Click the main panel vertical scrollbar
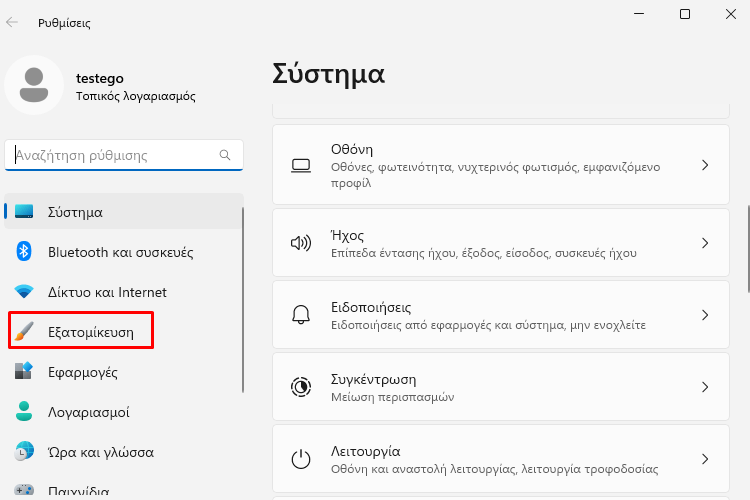The image size is (750, 500). [748, 249]
